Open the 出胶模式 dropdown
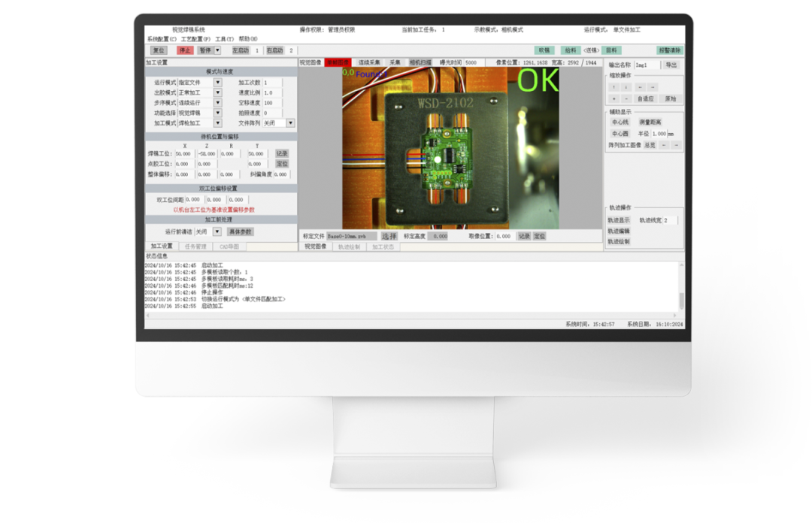 coord(217,92)
